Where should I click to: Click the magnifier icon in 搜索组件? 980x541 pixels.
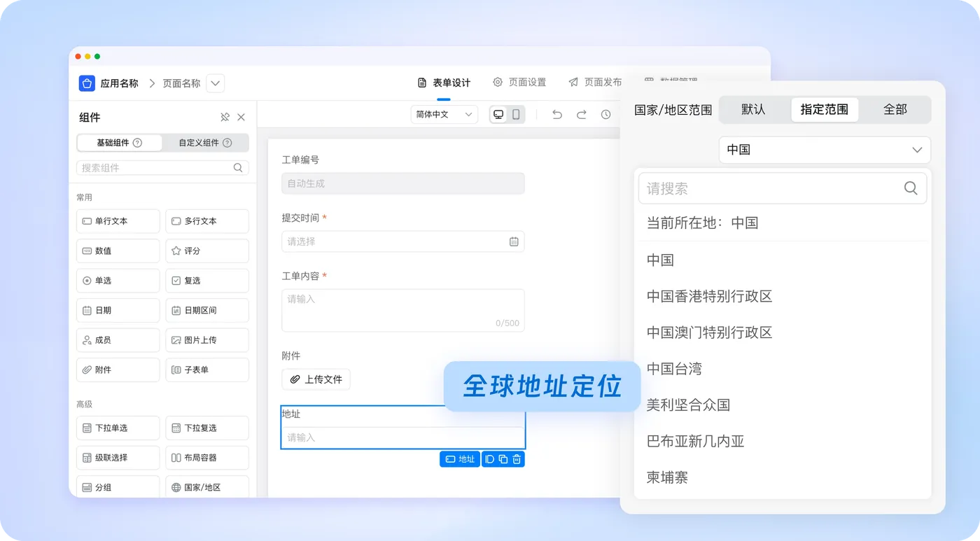coord(238,168)
